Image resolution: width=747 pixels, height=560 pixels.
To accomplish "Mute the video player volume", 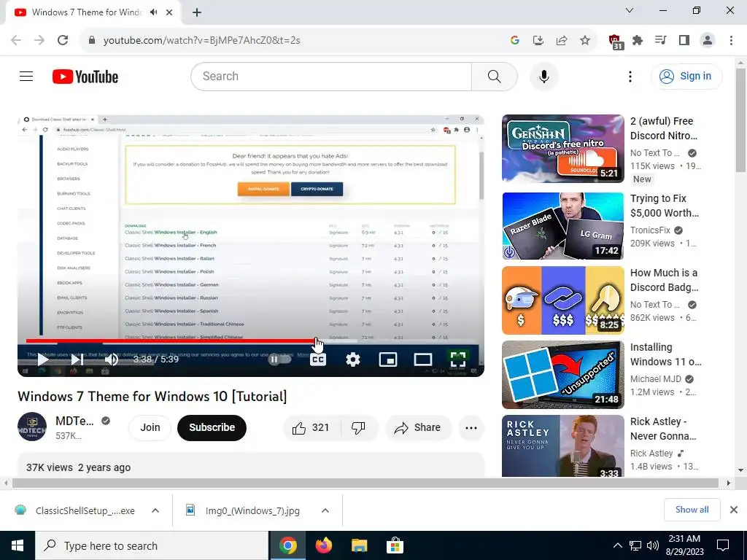I will click(111, 359).
